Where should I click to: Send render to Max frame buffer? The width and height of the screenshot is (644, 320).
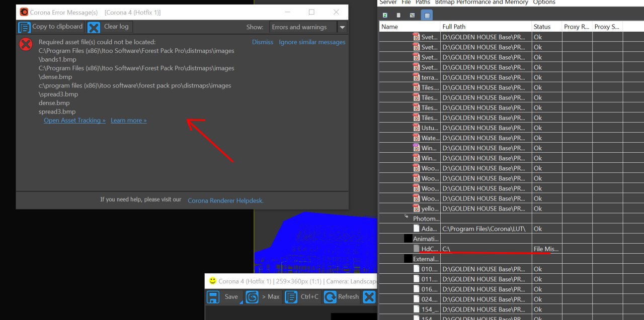tap(263, 297)
